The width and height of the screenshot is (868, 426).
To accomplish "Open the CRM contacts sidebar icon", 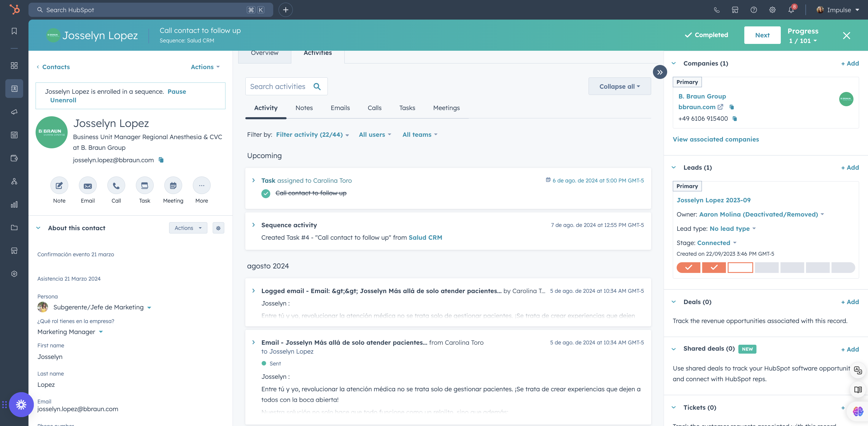I will 14,89.
